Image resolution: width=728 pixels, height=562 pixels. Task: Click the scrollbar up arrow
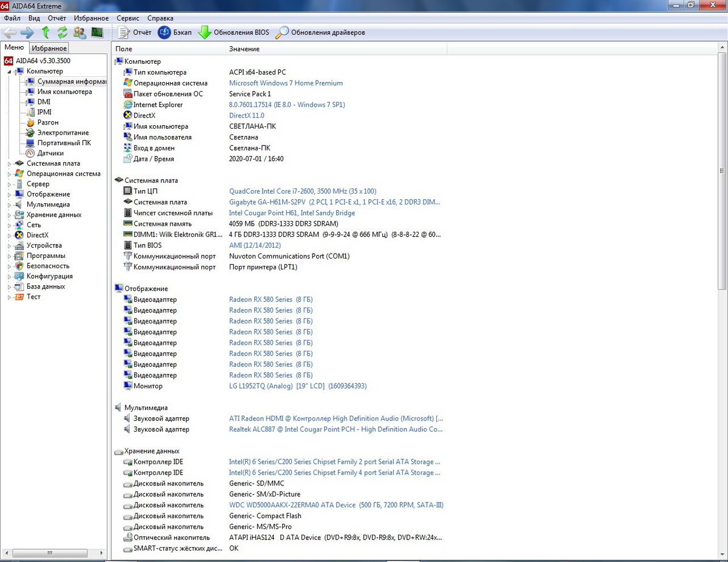(x=722, y=47)
